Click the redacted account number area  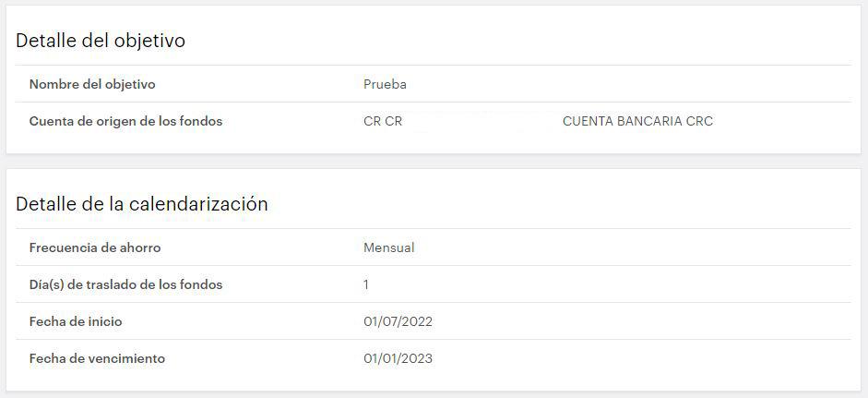[x=482, y=121]
